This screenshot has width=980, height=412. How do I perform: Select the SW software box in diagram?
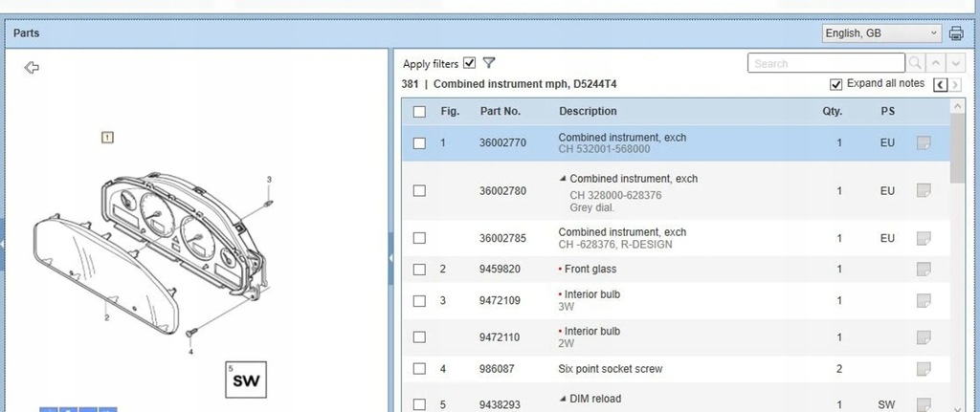click(246, 379)
